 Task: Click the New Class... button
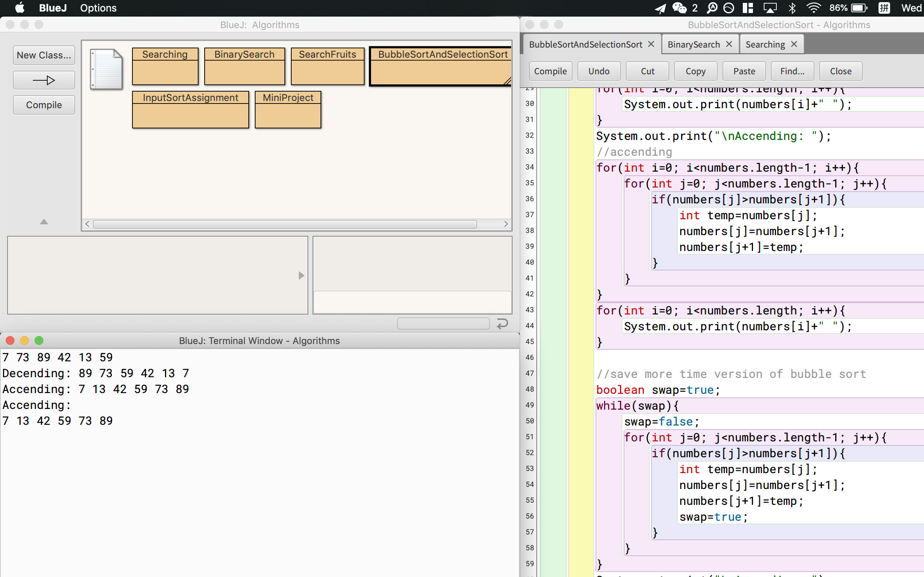pos(44,55)
